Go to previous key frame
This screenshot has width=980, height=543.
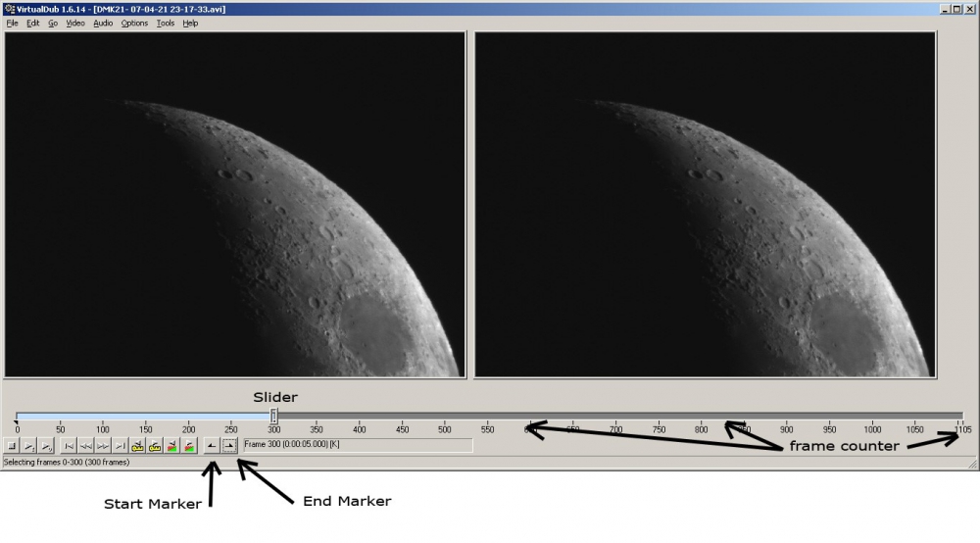tap(138, 446)
